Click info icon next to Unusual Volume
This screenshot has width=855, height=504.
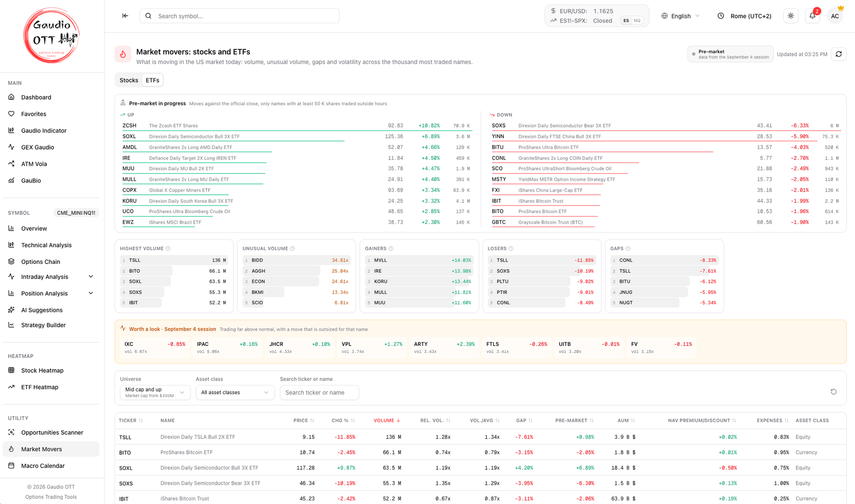pos(293,249)
